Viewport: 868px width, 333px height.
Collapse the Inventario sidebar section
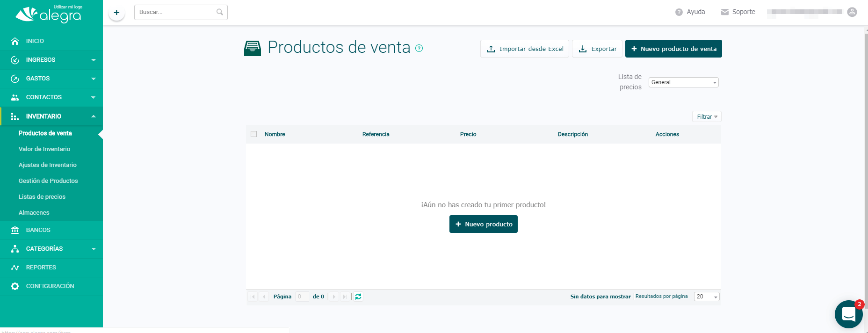click(51, 116)
